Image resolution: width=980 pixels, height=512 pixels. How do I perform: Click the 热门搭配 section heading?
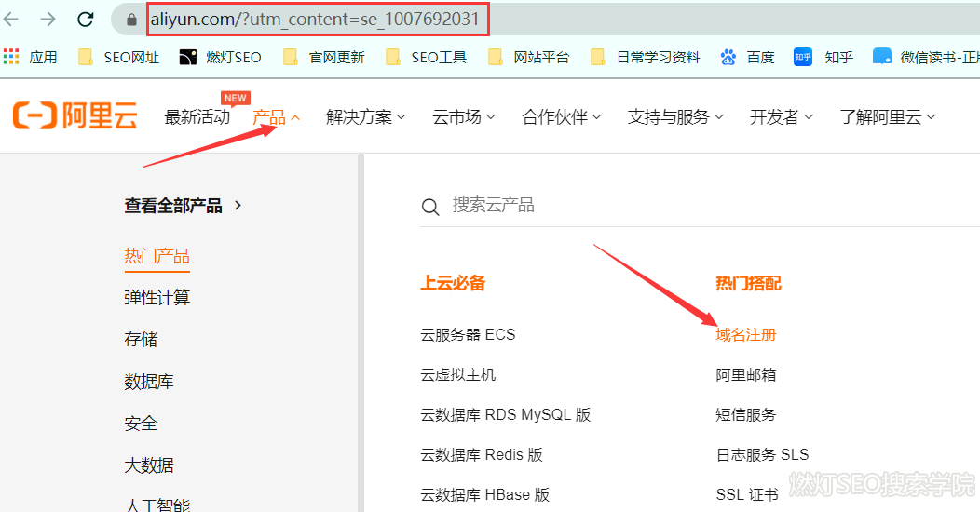[x=748, y=283]
